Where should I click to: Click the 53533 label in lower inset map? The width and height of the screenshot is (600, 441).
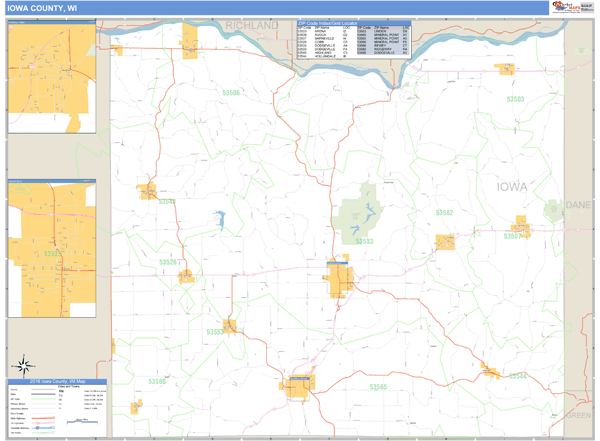tap(52, 254)
